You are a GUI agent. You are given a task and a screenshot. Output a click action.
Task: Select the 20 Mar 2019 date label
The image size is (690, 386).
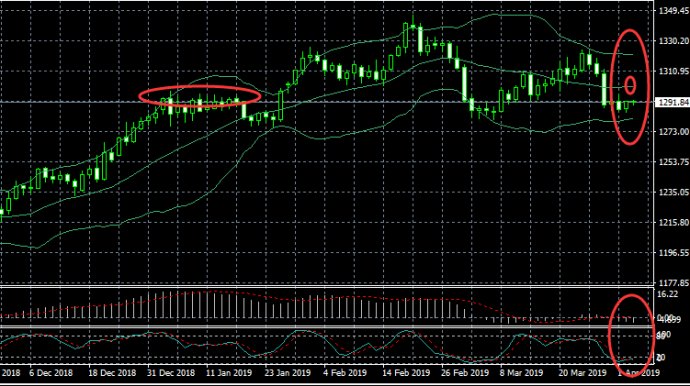pos(583,373)
